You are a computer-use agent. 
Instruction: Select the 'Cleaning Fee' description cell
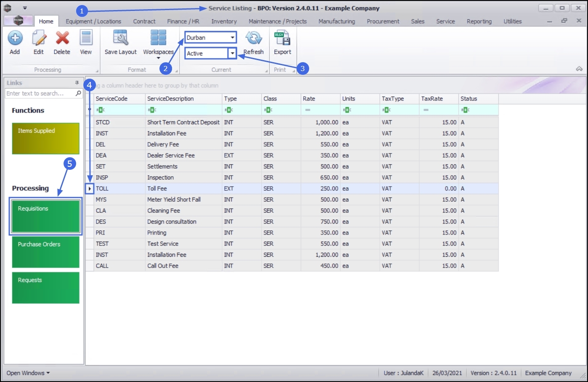[184, 211]
